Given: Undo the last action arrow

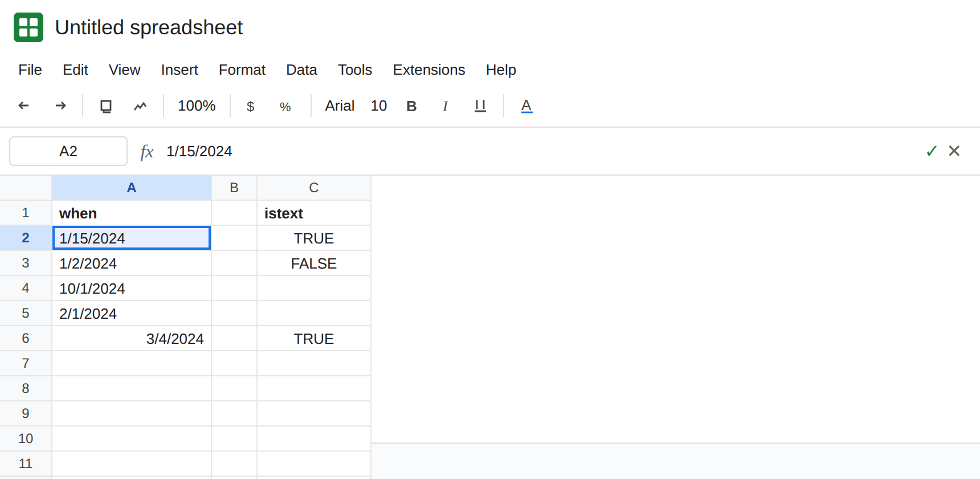Looking at the screenshot, I should click(24, 105).
